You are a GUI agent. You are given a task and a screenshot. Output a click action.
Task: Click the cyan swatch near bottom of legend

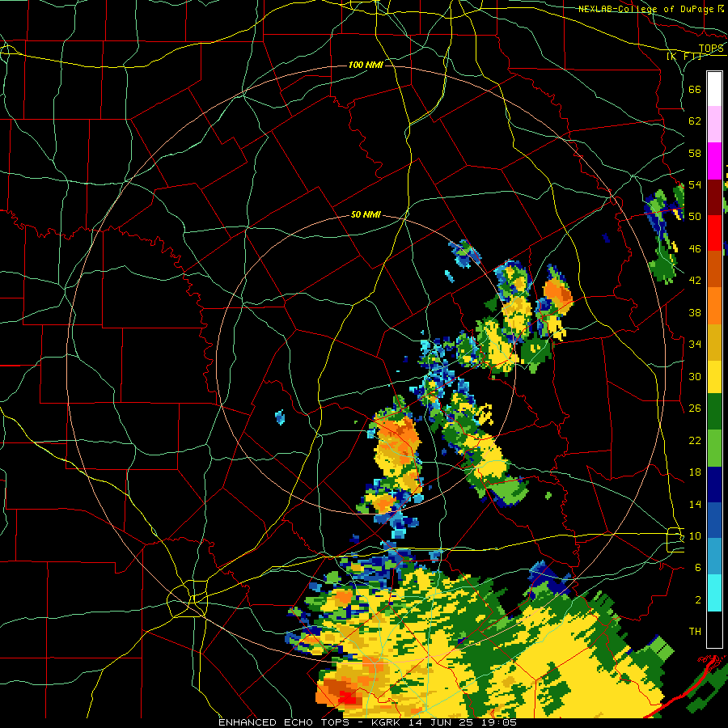coord(714,593)
